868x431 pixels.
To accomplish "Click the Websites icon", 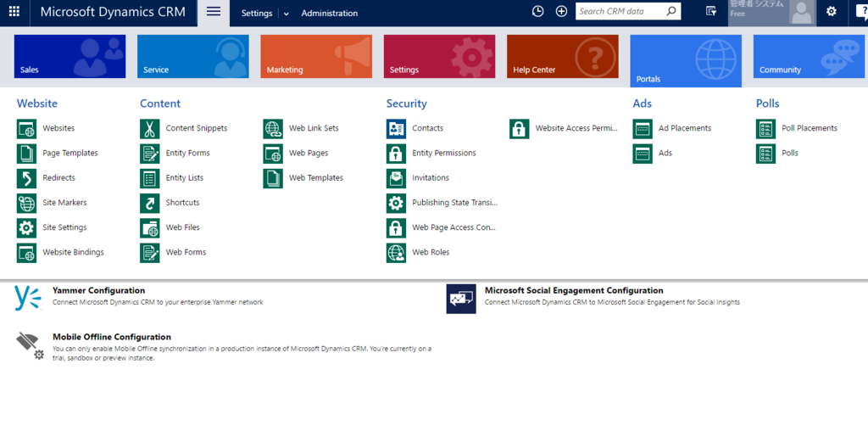I will coord(26,128).
